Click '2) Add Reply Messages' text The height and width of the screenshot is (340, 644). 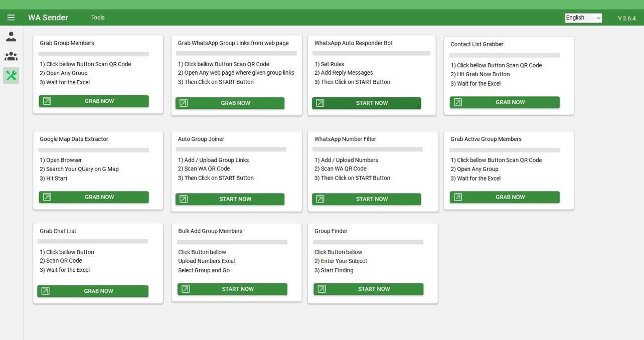pyautogui.click(x=344, y=73)
